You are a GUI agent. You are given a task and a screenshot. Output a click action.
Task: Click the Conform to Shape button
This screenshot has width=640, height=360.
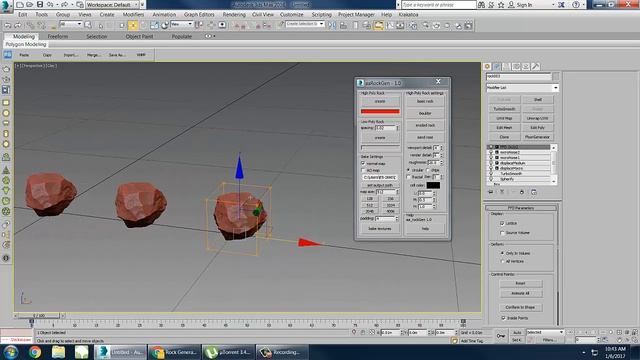click(x=520, y=307)
